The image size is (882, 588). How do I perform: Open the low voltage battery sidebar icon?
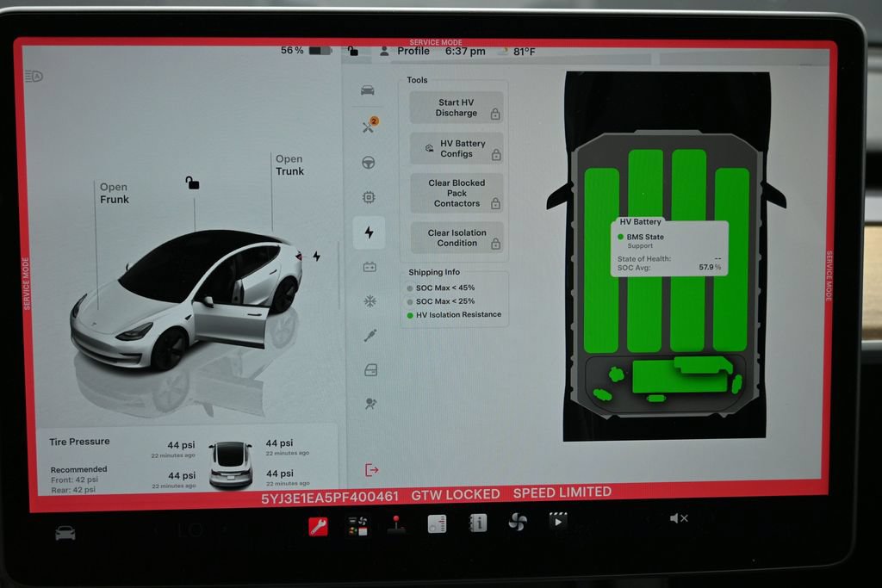pos(370,267)
